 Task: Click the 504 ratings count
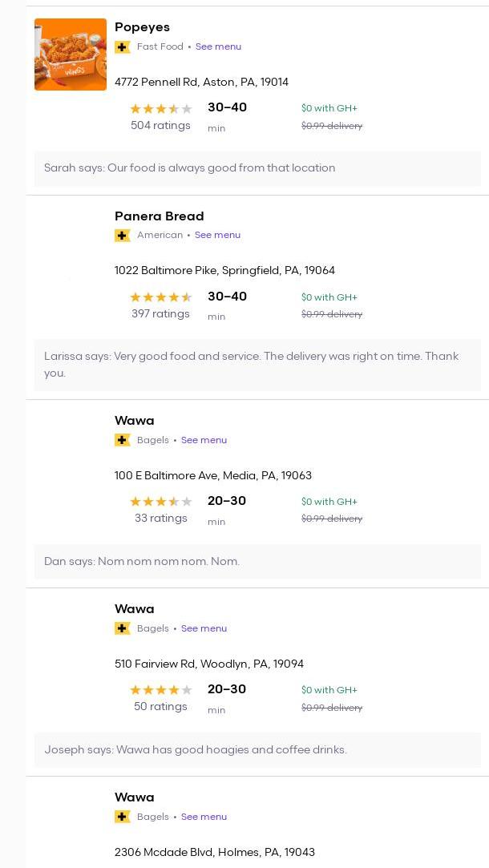160,125
